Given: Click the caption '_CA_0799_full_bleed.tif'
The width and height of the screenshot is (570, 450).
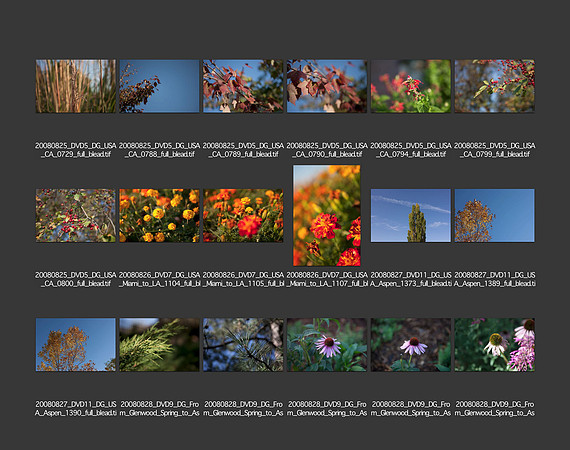Looking at the screenshot, I should [494, 154].
